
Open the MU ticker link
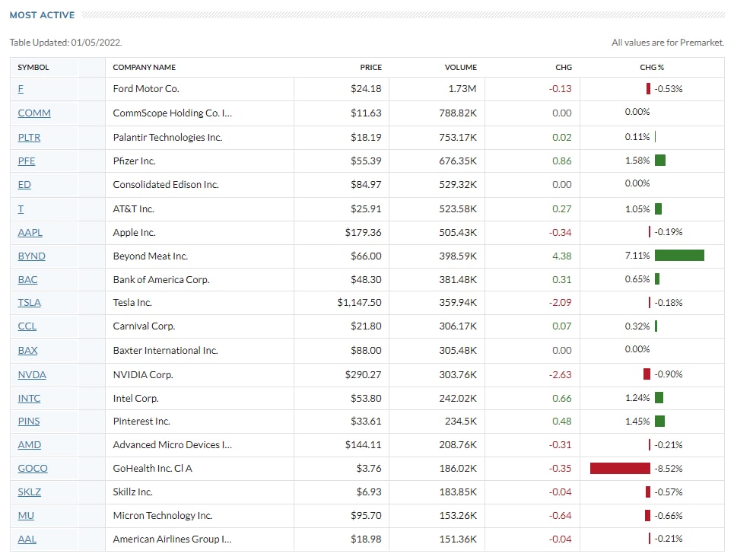[x=26, y=516]
